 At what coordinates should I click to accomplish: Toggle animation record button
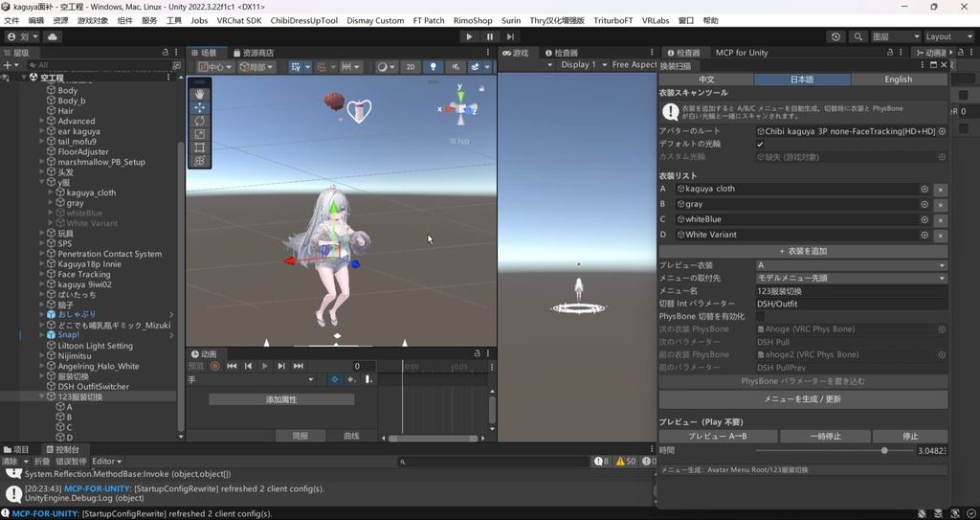215,366
